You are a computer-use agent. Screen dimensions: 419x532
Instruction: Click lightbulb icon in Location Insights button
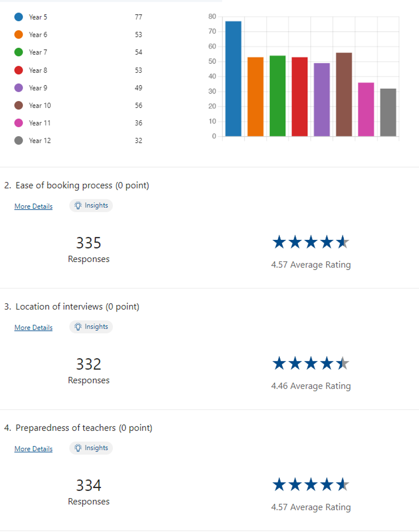pos(78,327)
